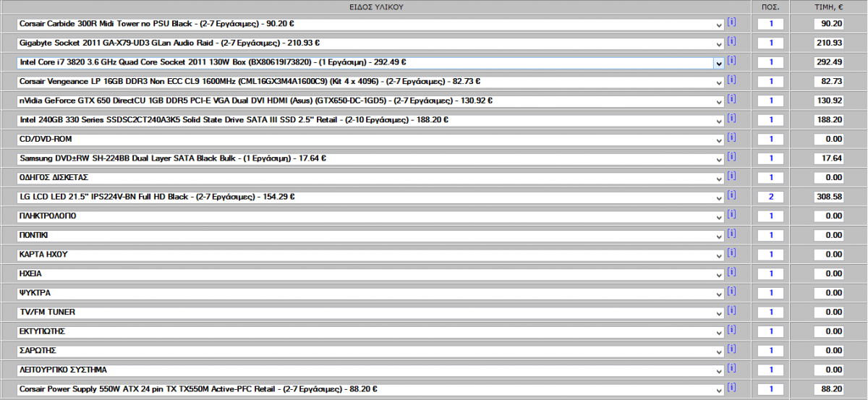This screenshot has width=868, height=400.
Task: Click price field showing 17.64
Action: [829, 158]
